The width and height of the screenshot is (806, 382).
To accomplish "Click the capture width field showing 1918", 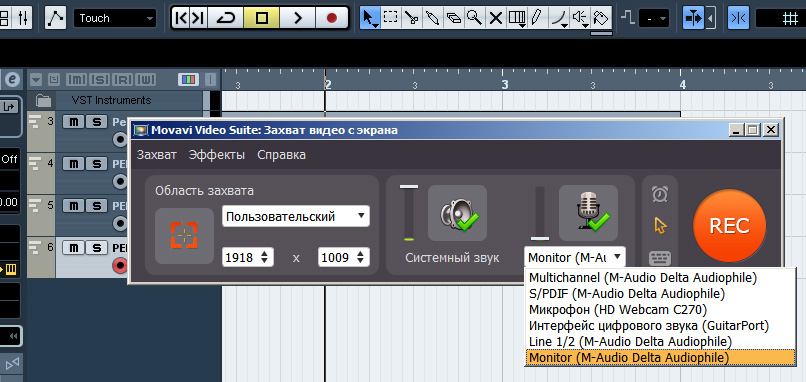I will [x=248, y=257].
